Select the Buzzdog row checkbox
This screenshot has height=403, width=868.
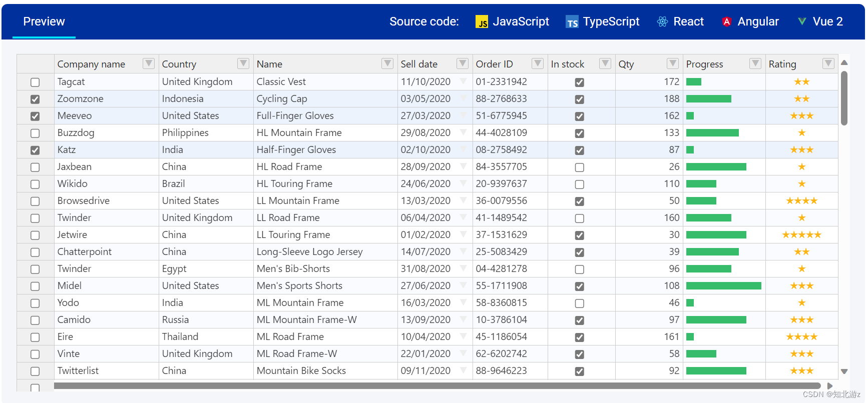[35, 133]
